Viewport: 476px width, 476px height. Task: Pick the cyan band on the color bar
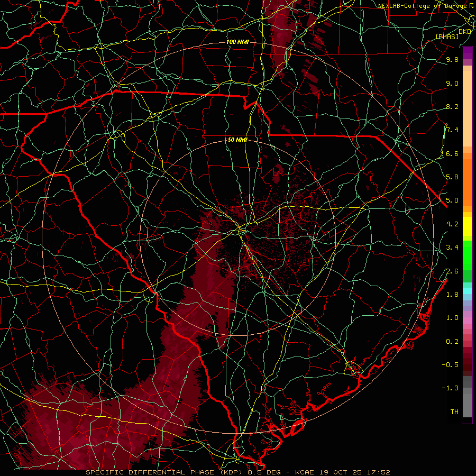click(x=467, y=291)
